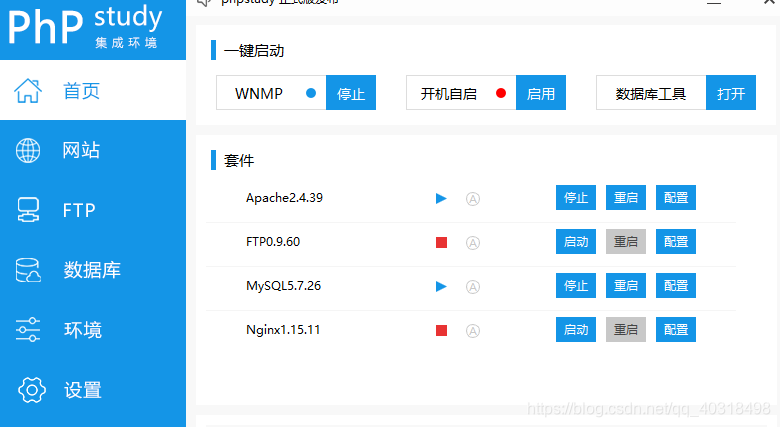Restart Apache2.4.39 with its 重启 button

point(626,198)
